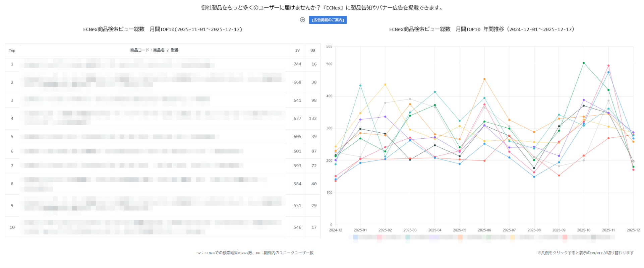Toggle the purple legend swatch under the chart

(434, 237)
